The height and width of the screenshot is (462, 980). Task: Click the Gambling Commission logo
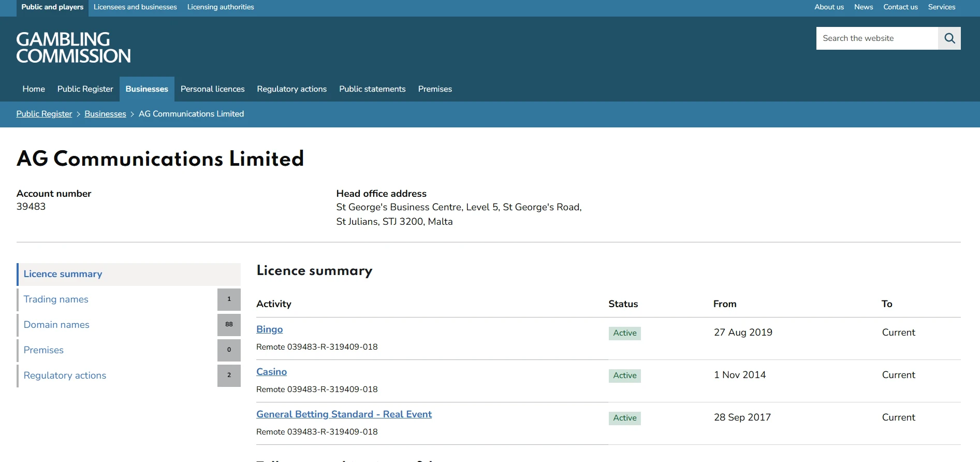point(74,48)
